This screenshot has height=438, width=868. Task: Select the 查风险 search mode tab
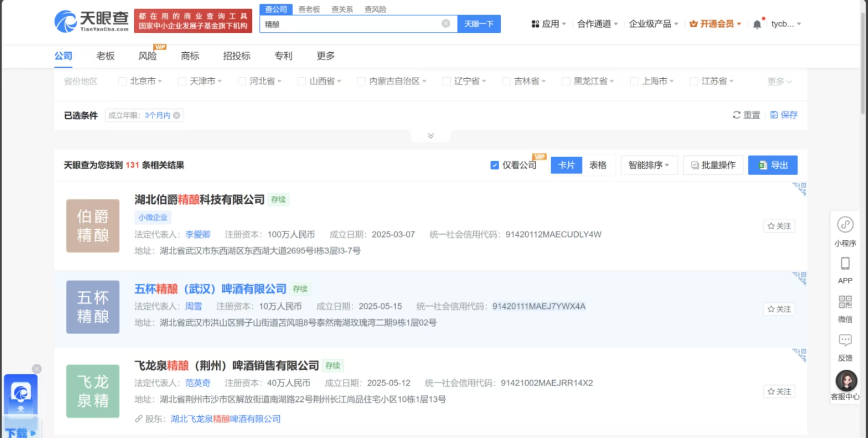coord(375,10)
